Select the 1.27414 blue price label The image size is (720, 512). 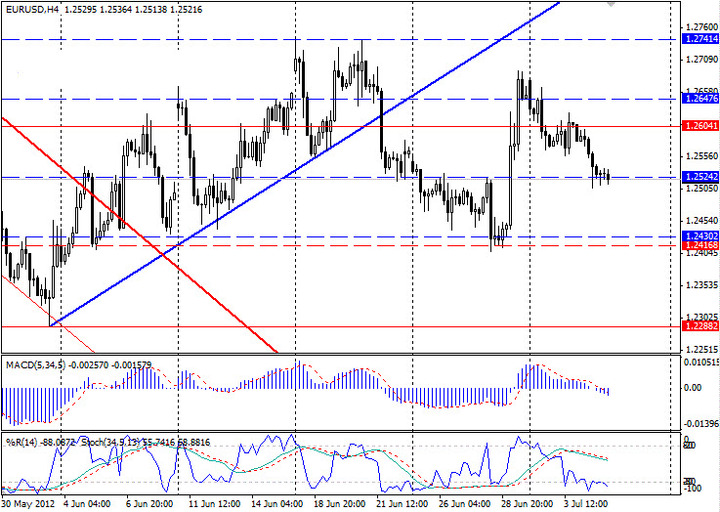(x=699, y=38)
